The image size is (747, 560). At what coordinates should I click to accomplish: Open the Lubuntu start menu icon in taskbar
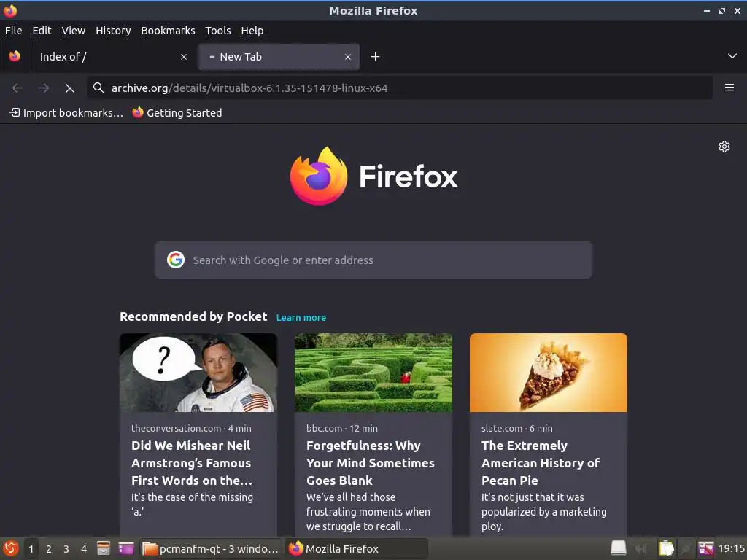10,548
